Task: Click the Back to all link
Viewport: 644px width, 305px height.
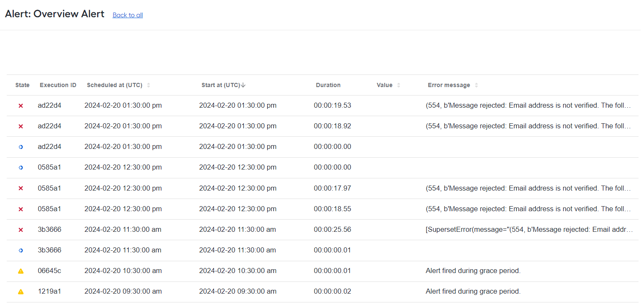Action: pyautogui.click(x=128, y=15)
